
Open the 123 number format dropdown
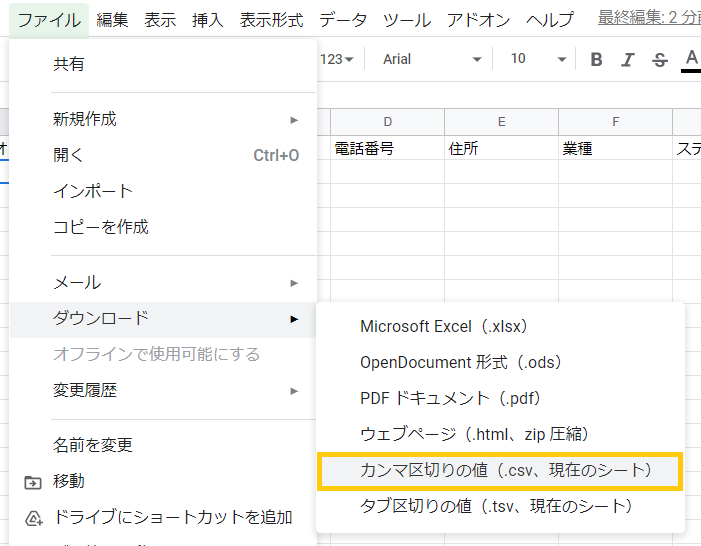point(337,59)
